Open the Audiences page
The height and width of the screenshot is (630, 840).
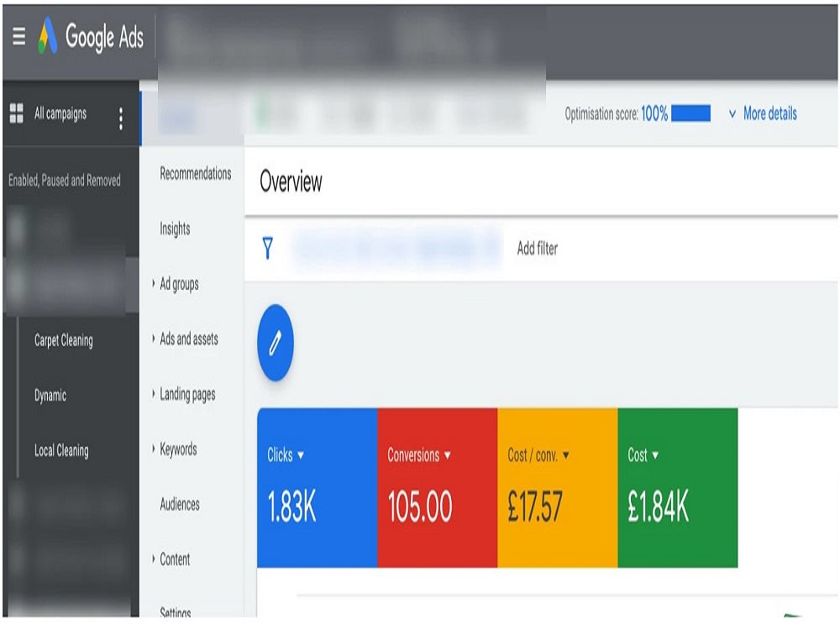[x=180, y=504]
